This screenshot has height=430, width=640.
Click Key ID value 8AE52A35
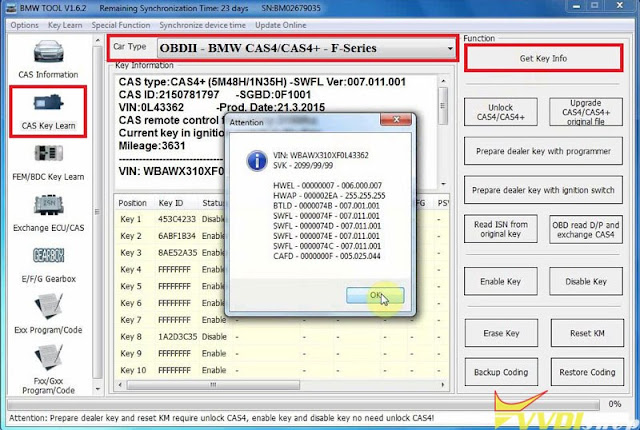tap(177, 253)
